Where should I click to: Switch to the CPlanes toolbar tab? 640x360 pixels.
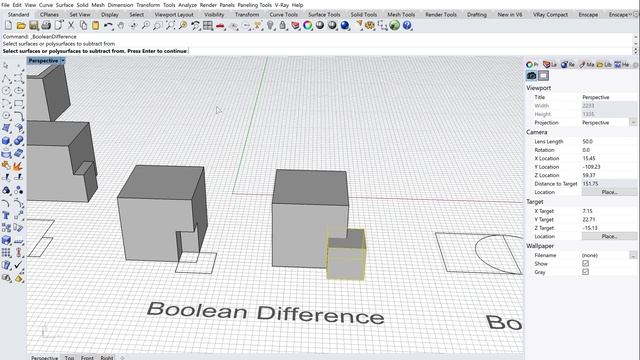pyautogui.click(x=49, y=14)
